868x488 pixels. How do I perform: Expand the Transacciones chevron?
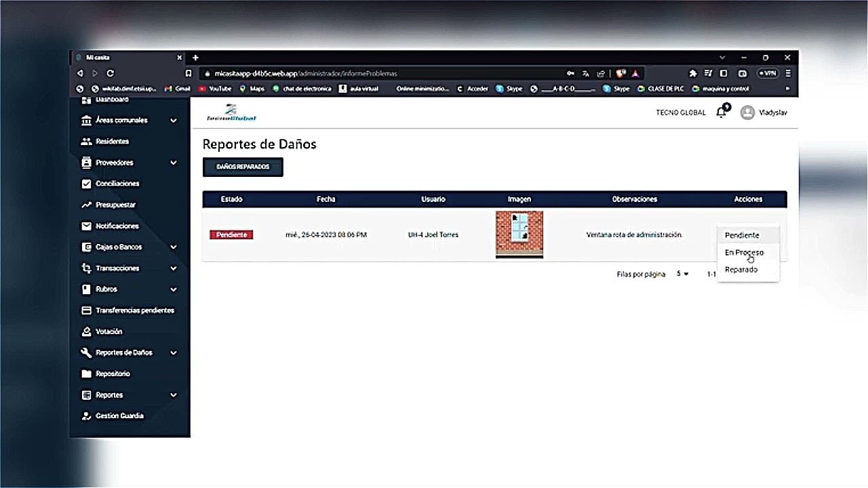174,268
